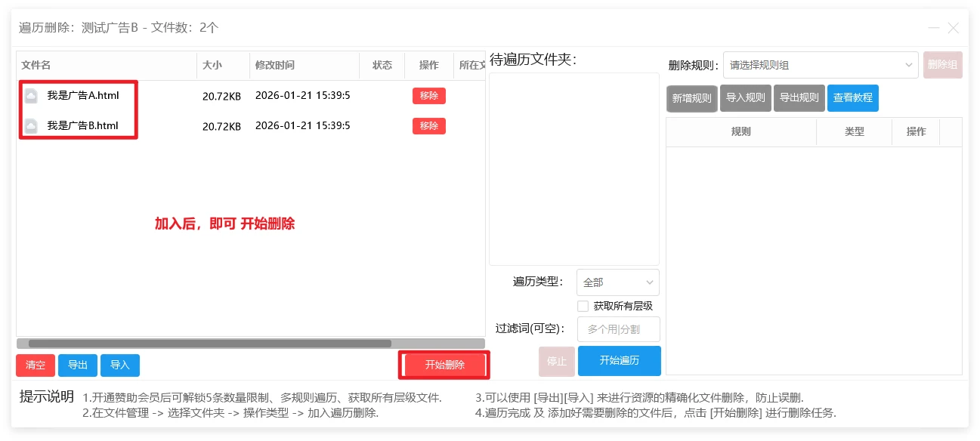
Task: Click the 修改时间 column header
Action: (x=304, y=66)
